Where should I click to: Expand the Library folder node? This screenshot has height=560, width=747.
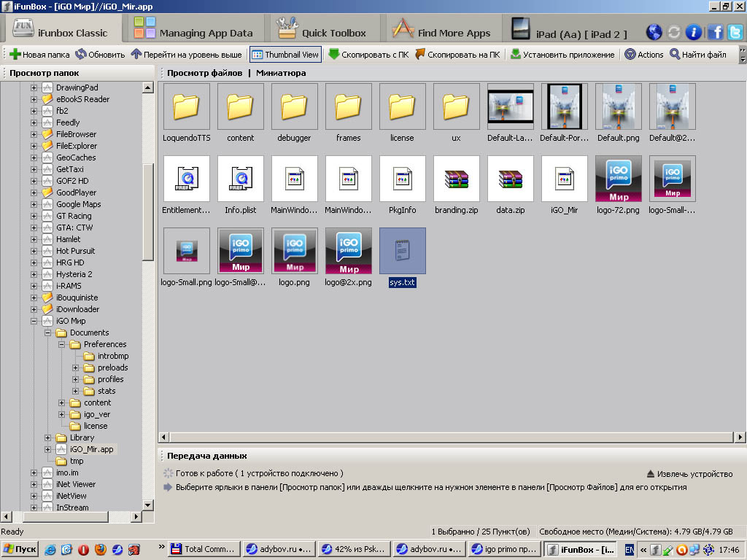(48, 437)
